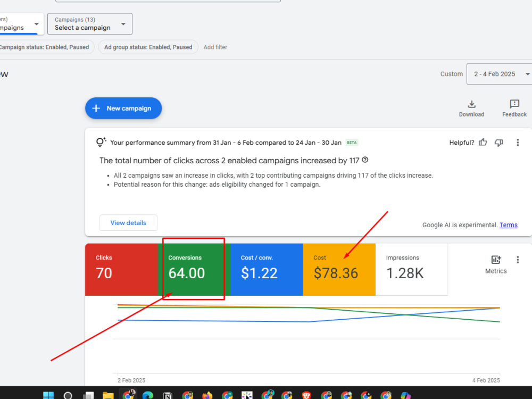Click 'Add filter'
This screenshot has width=532, height=399.
point(215,47)
